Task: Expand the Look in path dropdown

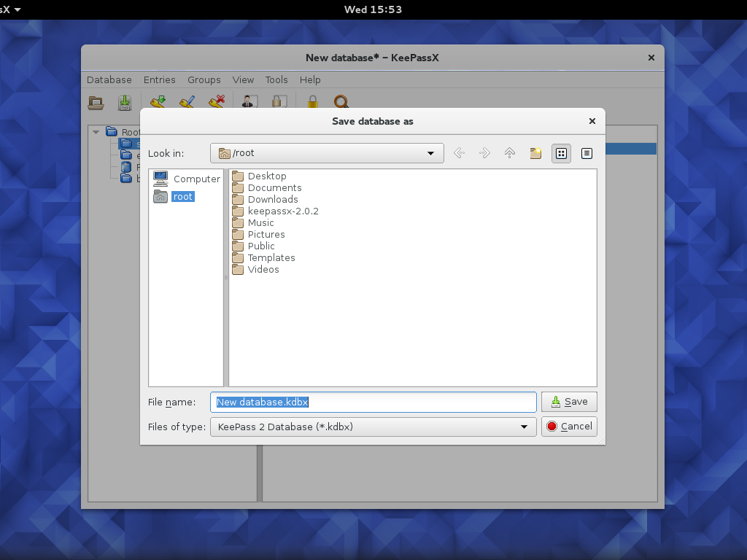Action: [x=327, y=153]
